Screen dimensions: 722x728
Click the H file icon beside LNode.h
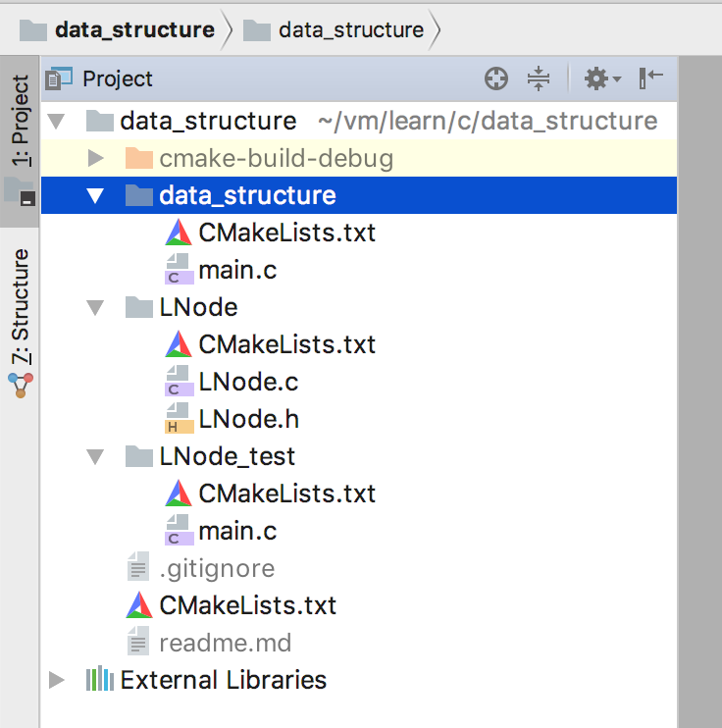[179, 418]
